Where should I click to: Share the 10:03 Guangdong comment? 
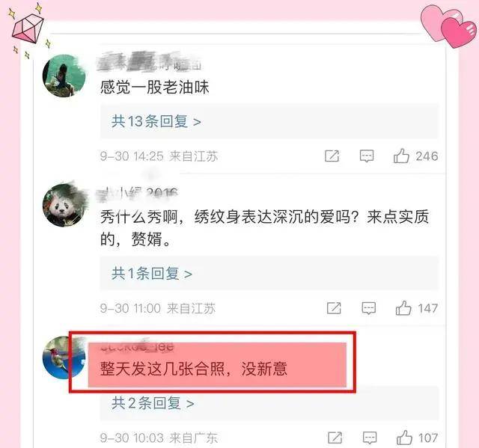click(335, 438)
